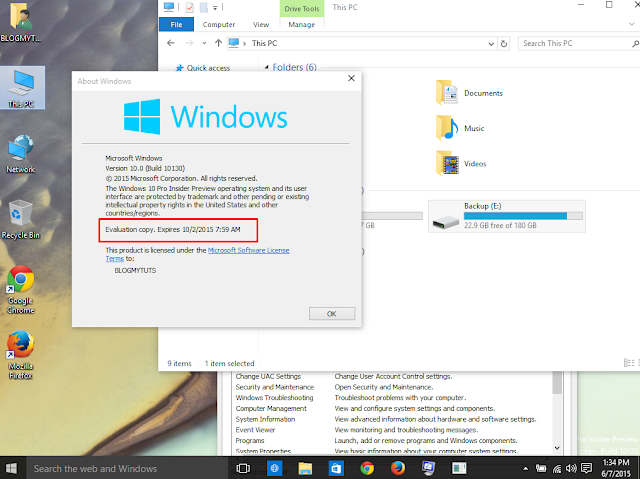This screenshot has width=640, height=479.
Task: Go back in File Explorer
Action: coord(171,43)
